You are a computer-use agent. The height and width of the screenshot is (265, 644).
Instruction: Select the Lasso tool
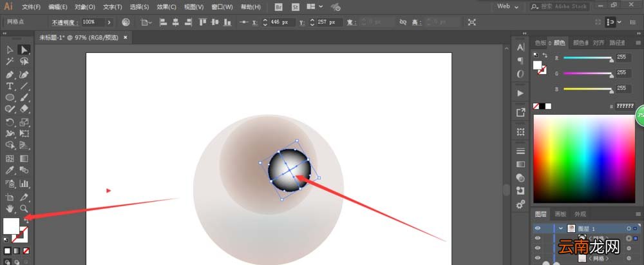click(x=24, y=62)
